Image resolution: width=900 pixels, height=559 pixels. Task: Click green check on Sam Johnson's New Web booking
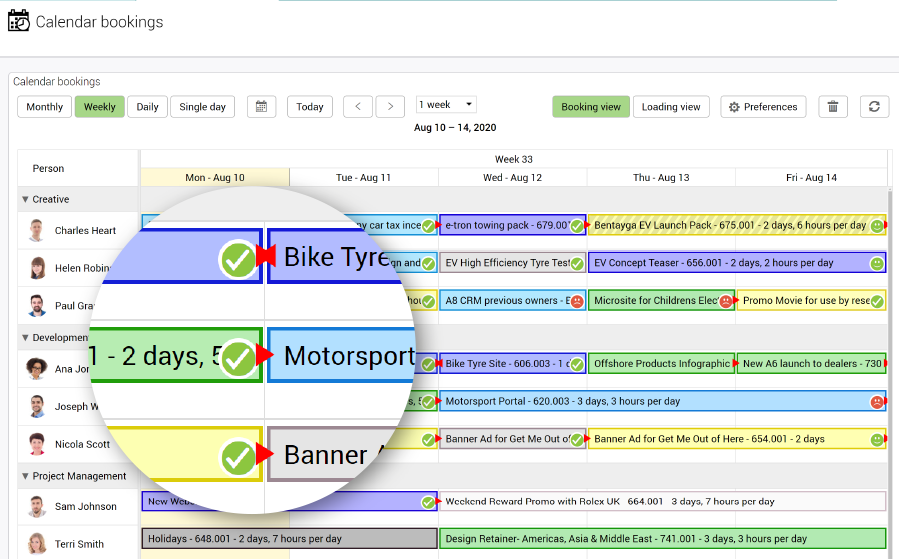pos(428,502)
